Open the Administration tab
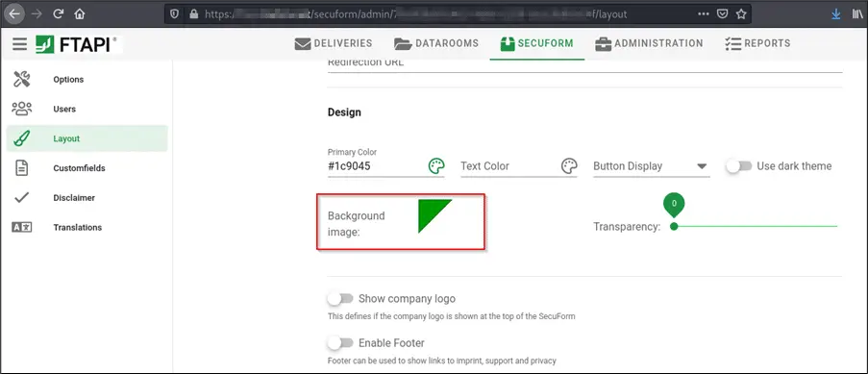Screen dimensions: 868x374 (x=649, y=43)
